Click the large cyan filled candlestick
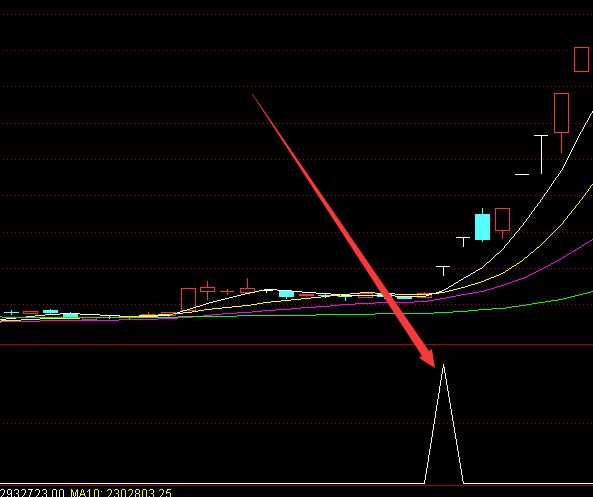 [482, 225]
